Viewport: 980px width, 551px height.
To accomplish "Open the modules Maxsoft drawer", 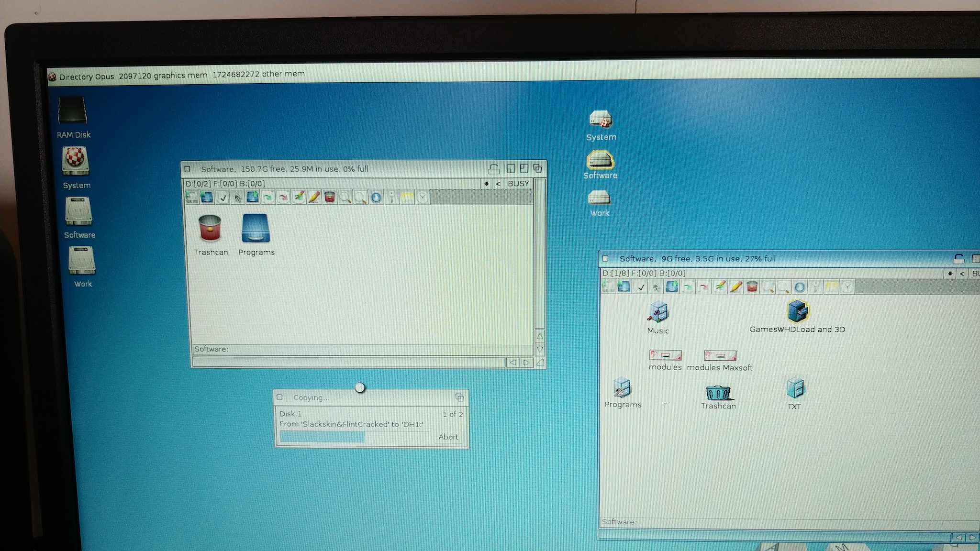I will point(720,355).
